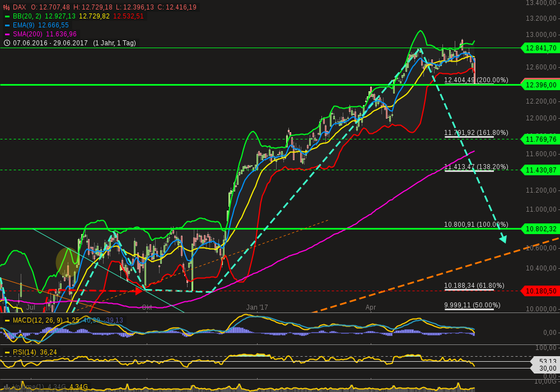Click the close value C: 12.416,19
The height and width of the screenshot is (392, 560).
[177, 7]
